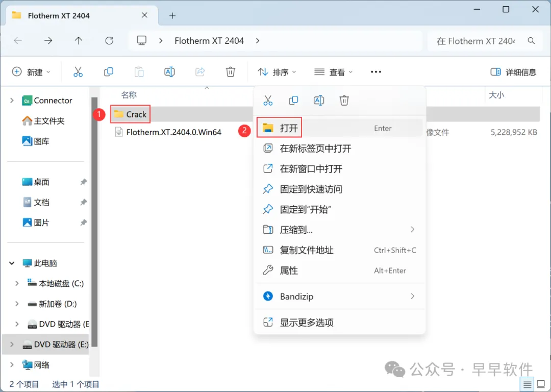The width and height of the screenshot is (551, 392).
Task: Open 文档 in quick access
Action: [36, 203]
